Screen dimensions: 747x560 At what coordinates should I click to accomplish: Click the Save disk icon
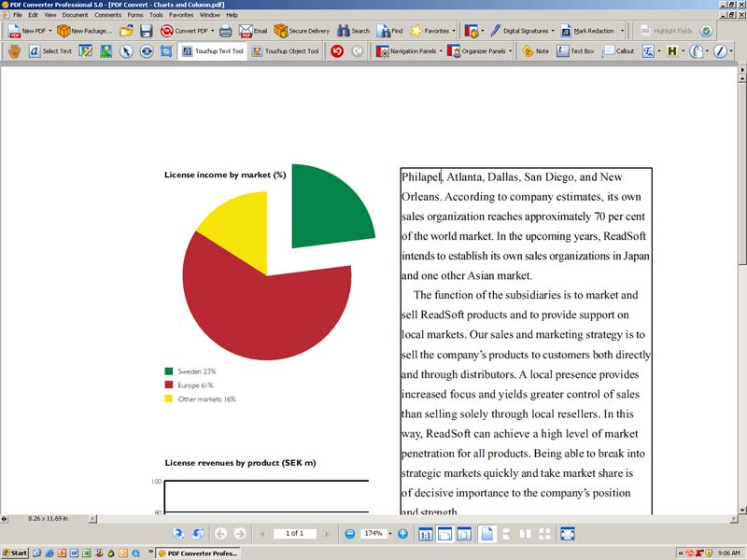[x=147, y=31]
